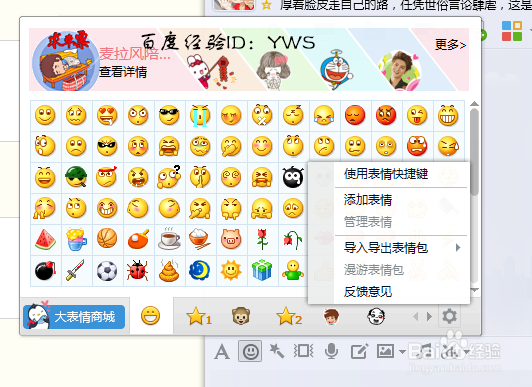The width and height of the screenshot is (532, 387).
Task: Open the celebrity photo sticker pack
Action: pos(399,71)
